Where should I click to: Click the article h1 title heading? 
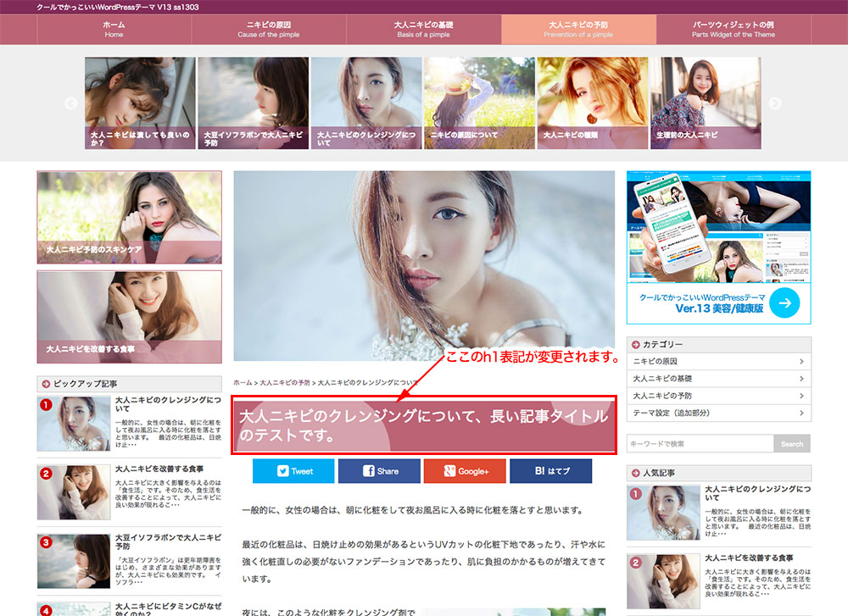(424, 425)
